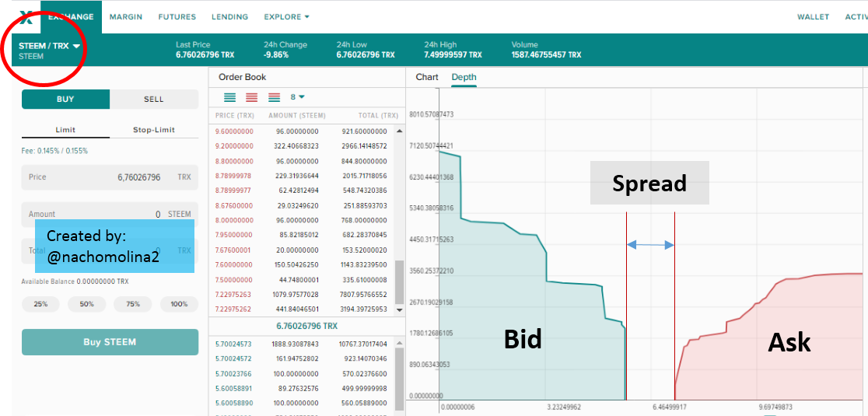The image size is (868, 416).
Task: Select the 7.22975263 sell order price
Action: [x=234, y=295]
